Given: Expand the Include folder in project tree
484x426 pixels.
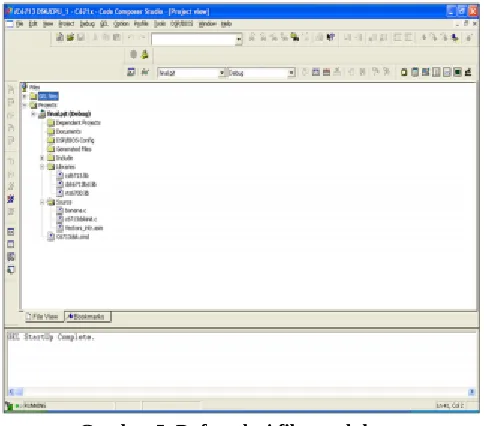Looking at the screenshot, I should (42, 158).
